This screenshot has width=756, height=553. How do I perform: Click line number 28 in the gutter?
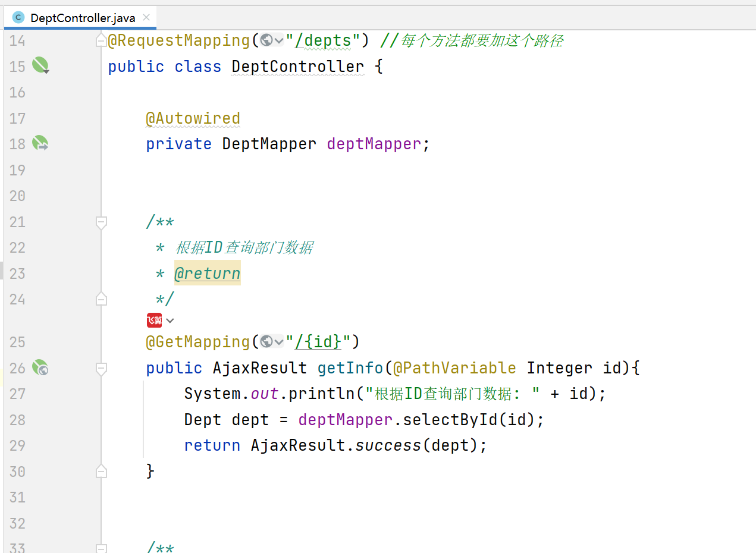point(17,420)
